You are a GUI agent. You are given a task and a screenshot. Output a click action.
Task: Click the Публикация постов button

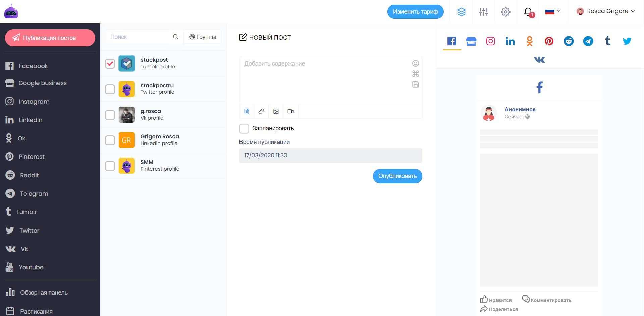pos(50,38)
